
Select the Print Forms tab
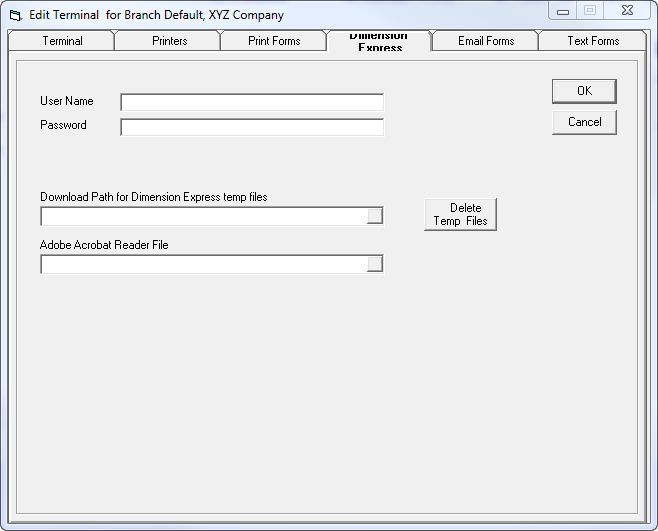pyautogui.click(x=274, y=41)
